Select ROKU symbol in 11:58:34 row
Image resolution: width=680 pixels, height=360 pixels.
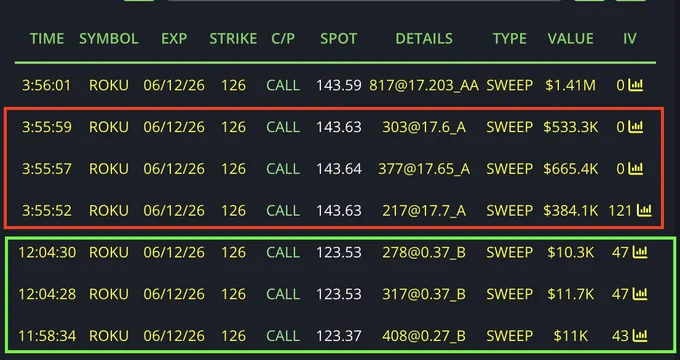(109, 336)
